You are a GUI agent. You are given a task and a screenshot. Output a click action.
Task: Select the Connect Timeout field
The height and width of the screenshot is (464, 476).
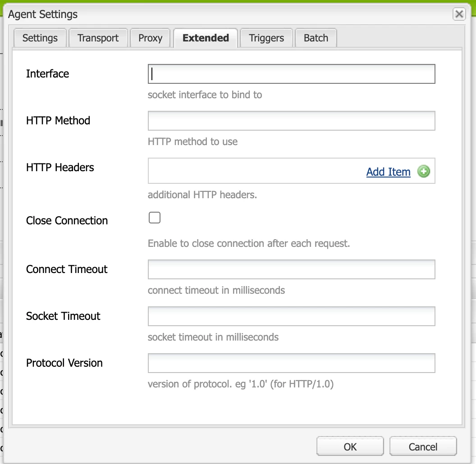292,269
